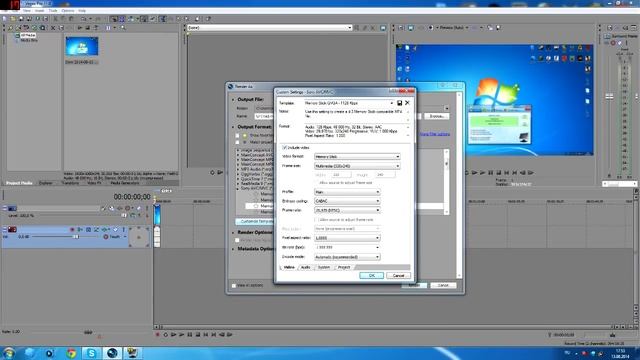Select the Explorer tab
This screenshot has width=640, height=360.
[x=46, y=183]
